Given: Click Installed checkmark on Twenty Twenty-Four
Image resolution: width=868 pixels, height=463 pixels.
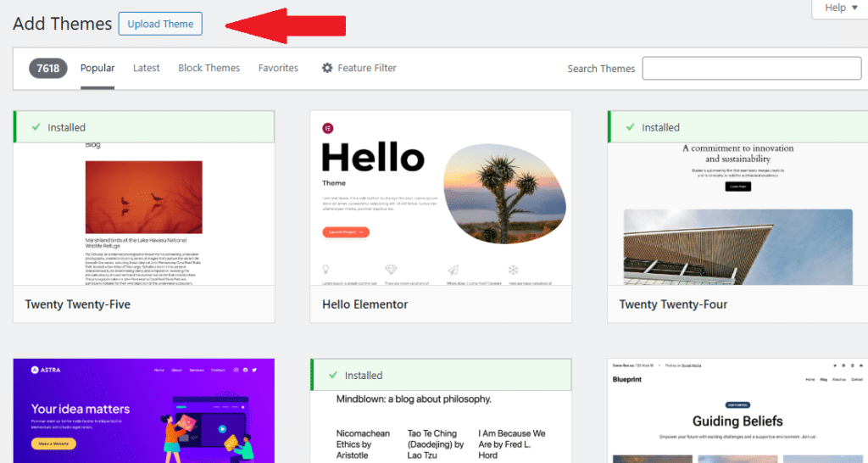Looking at the screenshot, I should coord(630,127).
